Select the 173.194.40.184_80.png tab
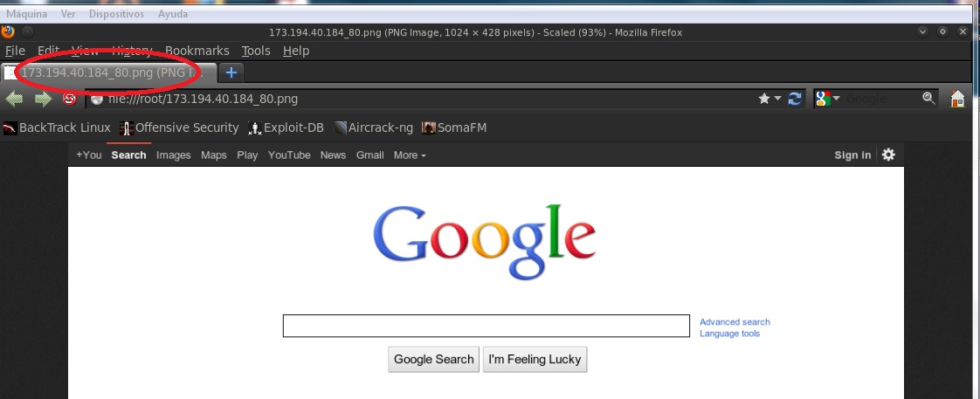The width and height of the screenshot is (980, 399). pyautogui.click(x=109, y=72)
